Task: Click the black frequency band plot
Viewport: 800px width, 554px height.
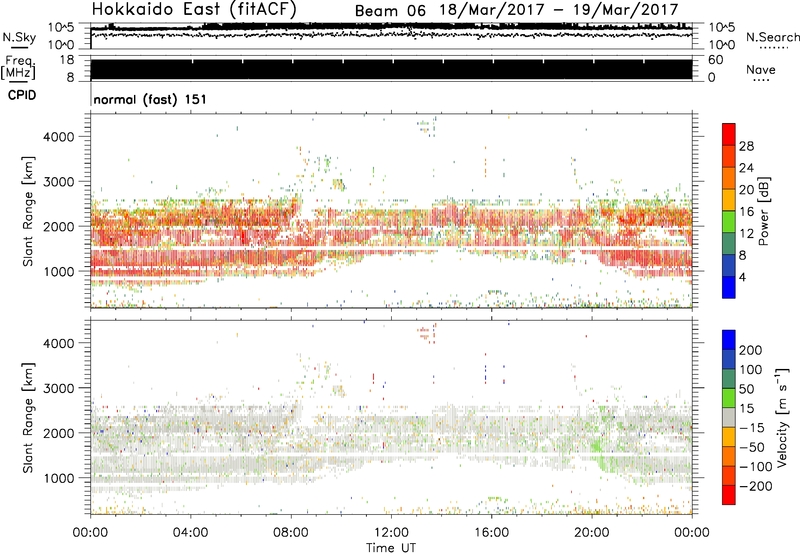Action: click(x=391, y=69)
